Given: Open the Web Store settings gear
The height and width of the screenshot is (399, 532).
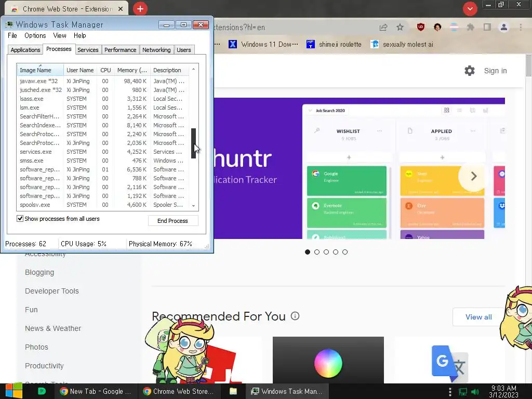Looking at the screenshot, I should coord(470,71).
